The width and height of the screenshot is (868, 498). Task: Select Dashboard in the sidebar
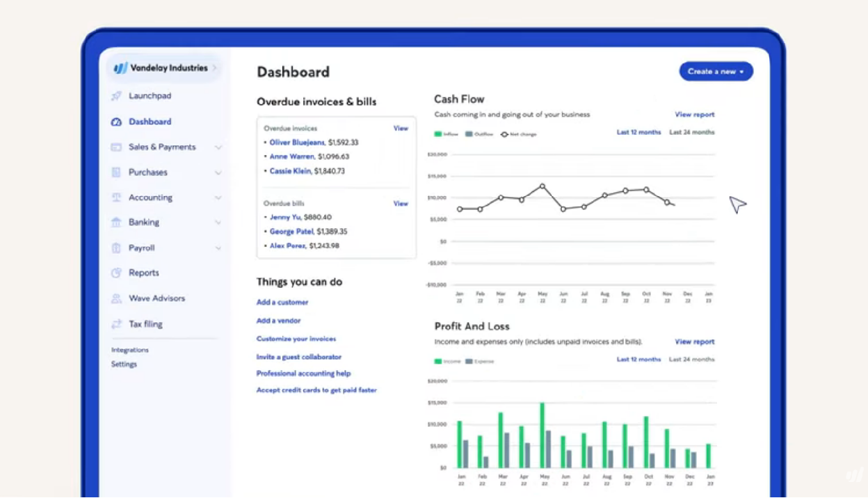pyautogui.click(x=150, y=122)
